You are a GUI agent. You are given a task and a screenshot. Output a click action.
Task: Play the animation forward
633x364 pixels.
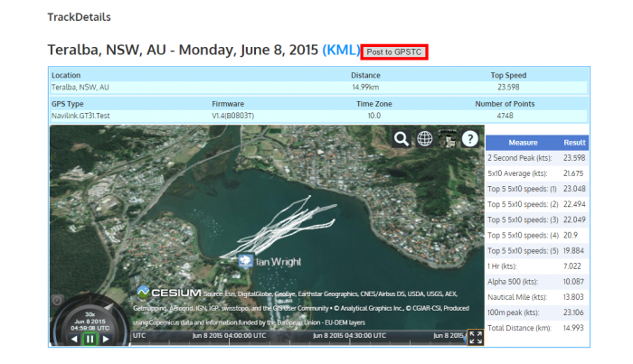pyautogui.click(x=106, y=339)
